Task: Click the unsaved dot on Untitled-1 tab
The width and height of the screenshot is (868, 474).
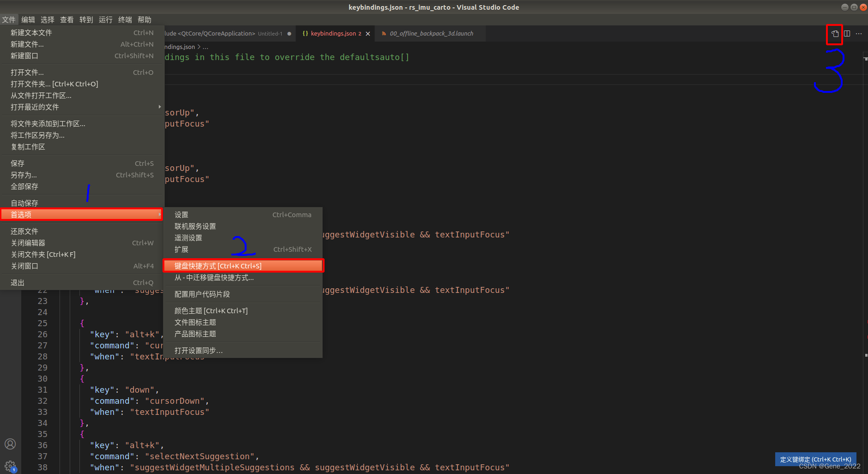Action: pos(289,34)
